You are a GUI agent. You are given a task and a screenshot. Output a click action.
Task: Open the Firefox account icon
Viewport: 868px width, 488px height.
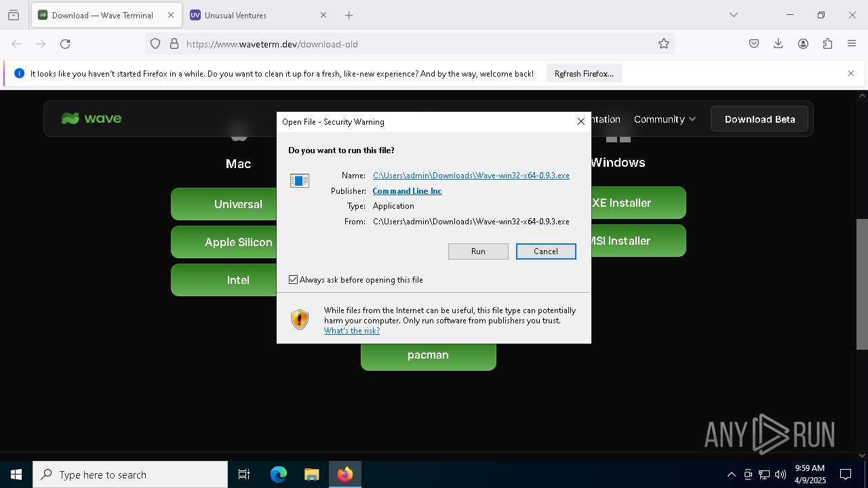coord(803,44)
